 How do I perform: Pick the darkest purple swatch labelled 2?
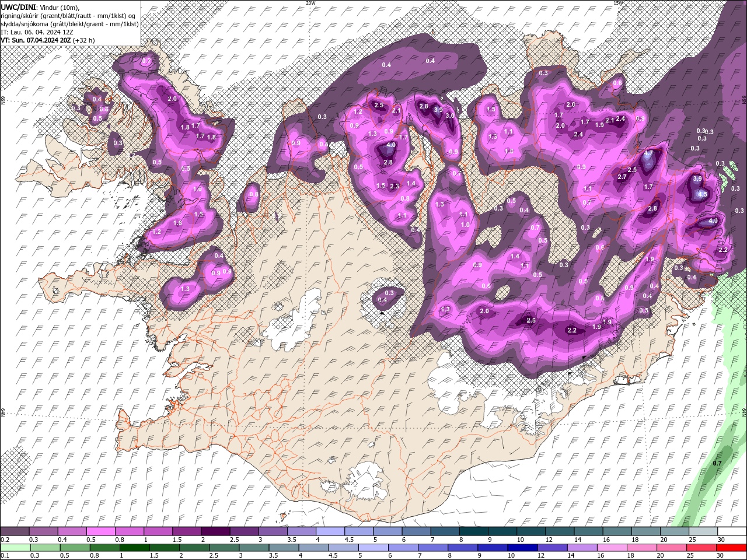215,531
